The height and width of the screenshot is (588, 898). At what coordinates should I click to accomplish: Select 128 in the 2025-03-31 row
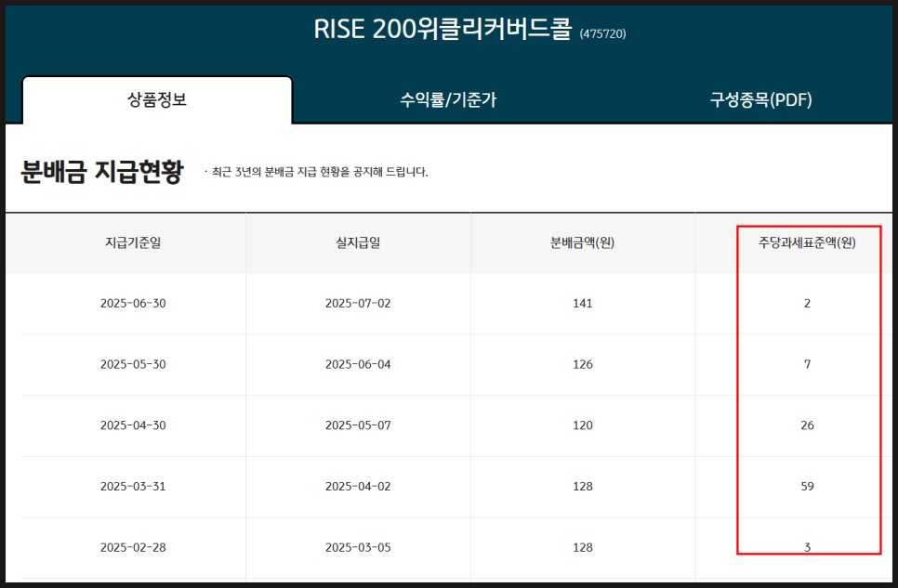click(x=583, y=487)
